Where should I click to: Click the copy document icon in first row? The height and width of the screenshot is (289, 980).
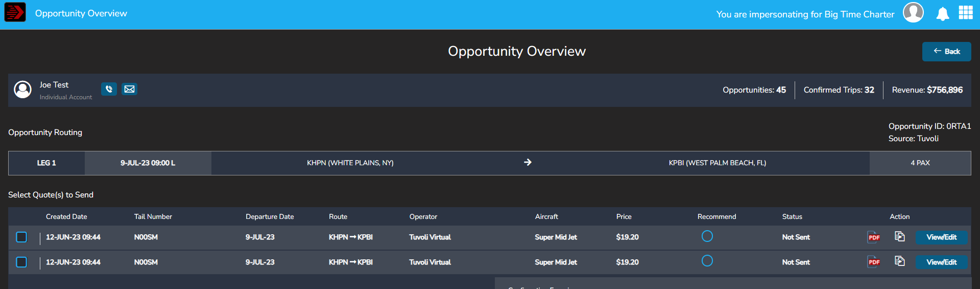[x=899, y=236]
